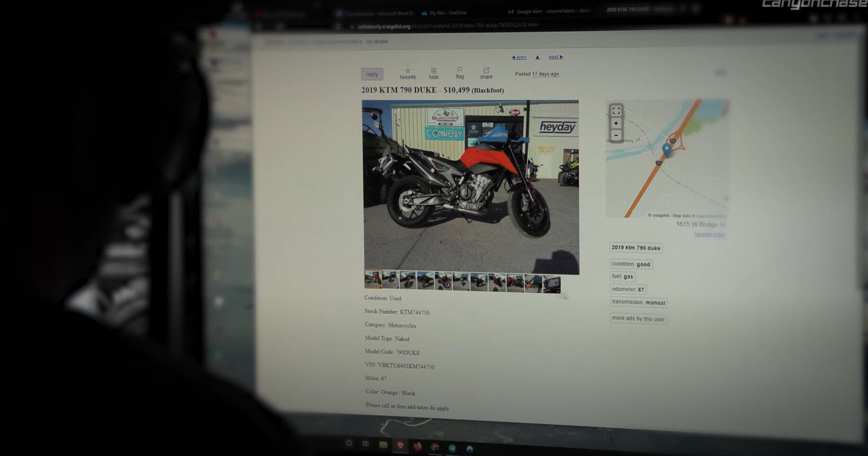Toggle fullscreen on the map
The height and width of the screenshot is (456, 868).
[616, 110]
